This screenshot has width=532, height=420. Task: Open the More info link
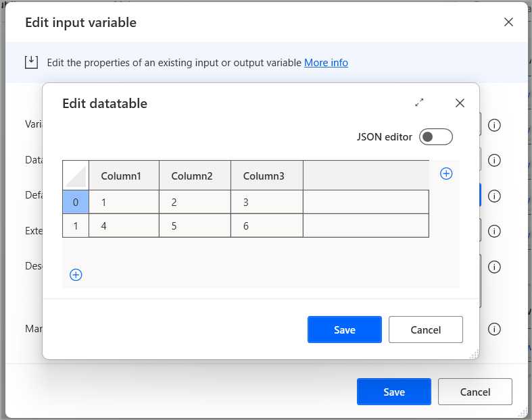[x=326, y=63]
